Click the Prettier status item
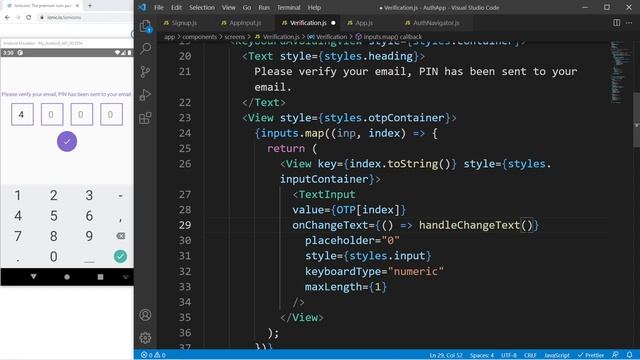 click(x=591, y=355)
